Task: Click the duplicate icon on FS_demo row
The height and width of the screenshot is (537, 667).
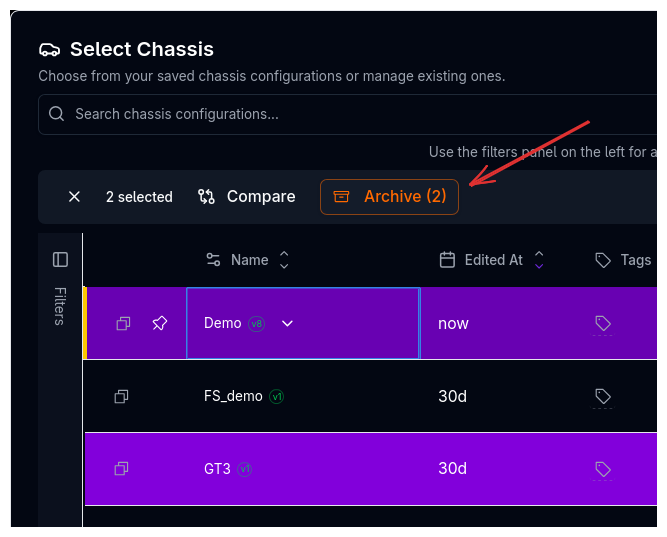Action: click(x=121, y=396)
